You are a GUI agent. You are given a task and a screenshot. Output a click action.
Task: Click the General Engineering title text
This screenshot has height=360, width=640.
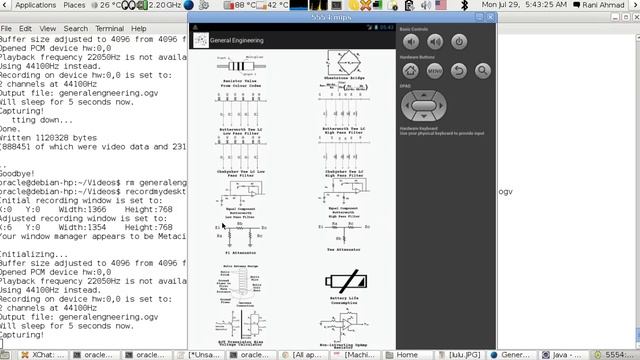point(237,40)
